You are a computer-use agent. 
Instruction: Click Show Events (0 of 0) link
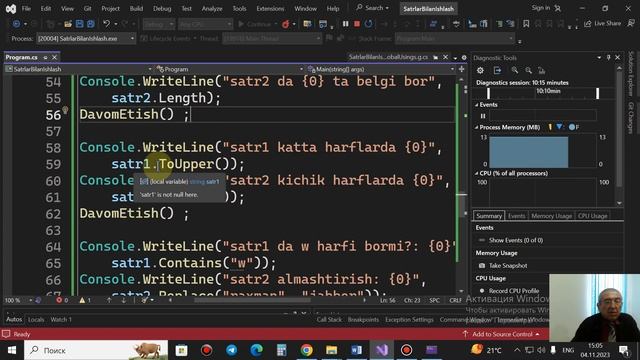516,240
